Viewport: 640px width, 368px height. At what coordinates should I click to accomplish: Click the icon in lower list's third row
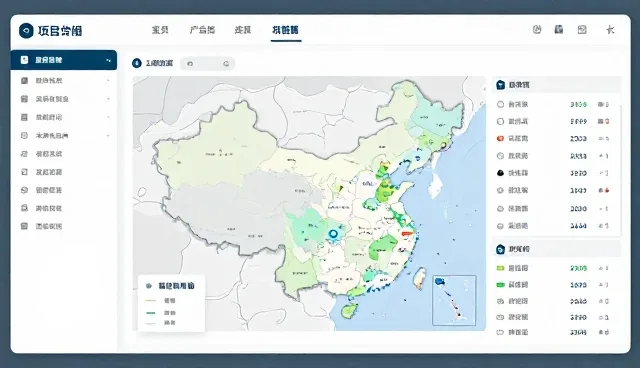pyautogui.click(x=500, y=301)
